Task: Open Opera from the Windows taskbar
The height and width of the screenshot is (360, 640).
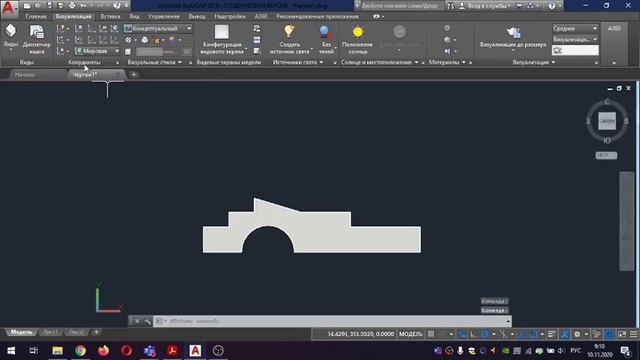Action: [x=127, y=351]
